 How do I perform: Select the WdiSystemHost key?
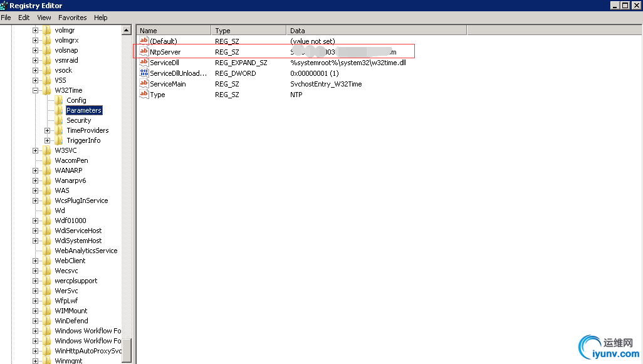click(78, 241)
